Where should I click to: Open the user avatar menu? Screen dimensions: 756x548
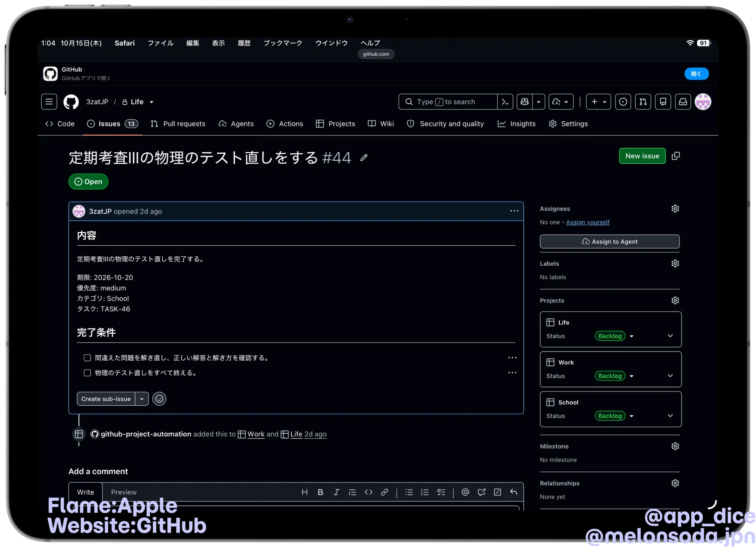coord(703,102)
